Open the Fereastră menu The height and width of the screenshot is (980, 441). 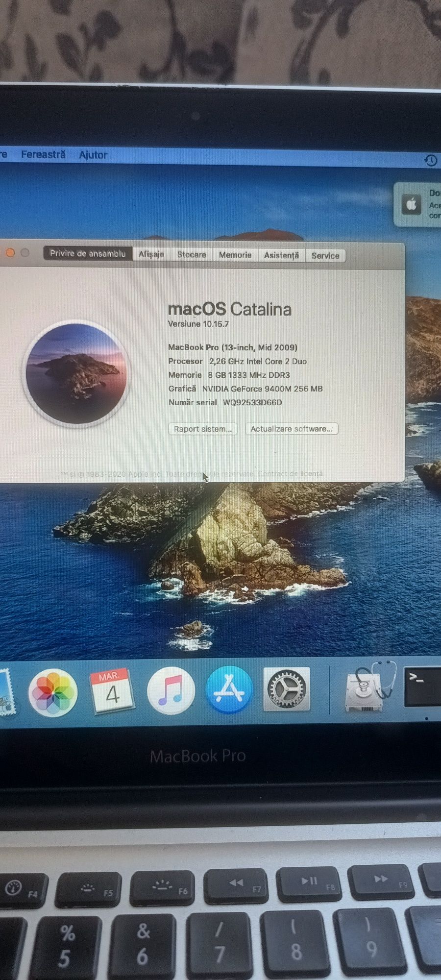pyautogui.click(x=43, y=154)
